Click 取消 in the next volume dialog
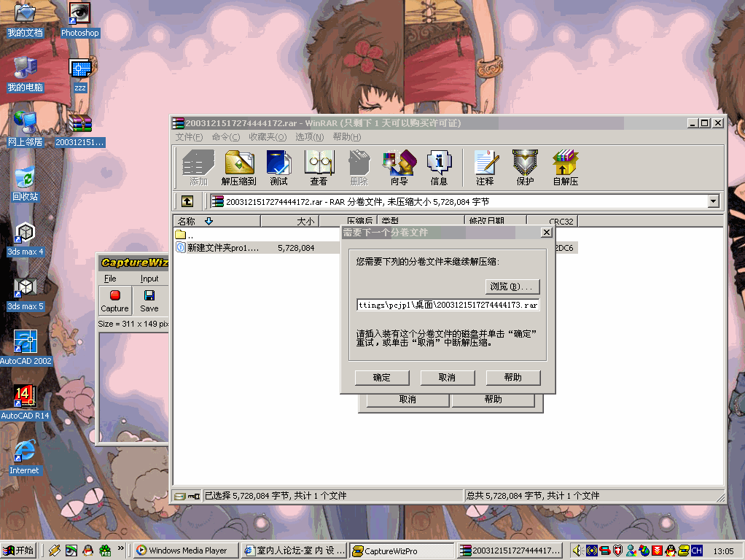Viewport: 745px width, 560px height. point(448,378)
